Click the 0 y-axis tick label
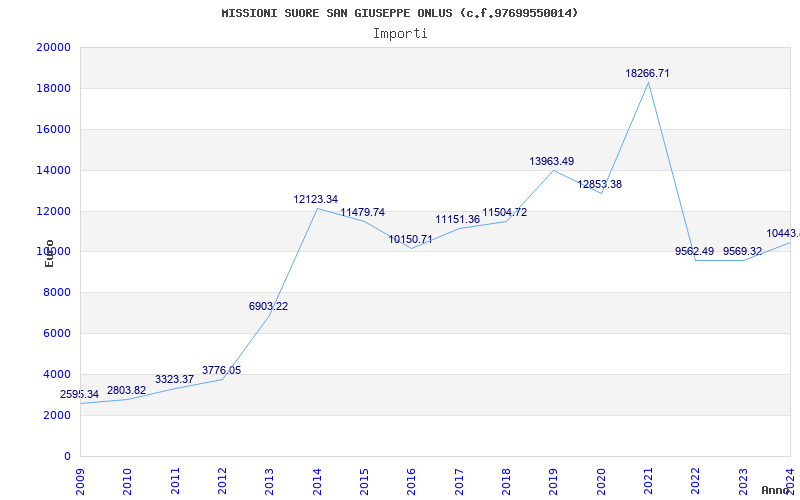 pyautogui.click(x=67, y=456)
